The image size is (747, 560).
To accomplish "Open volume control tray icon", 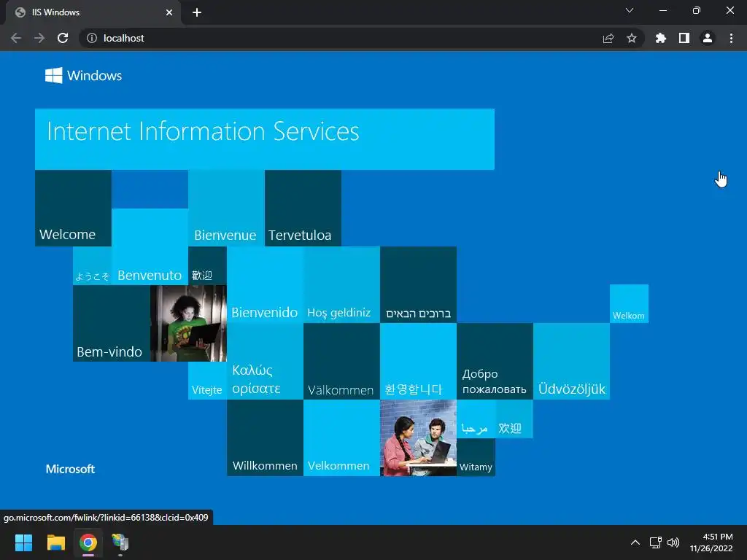I will 673,542.
